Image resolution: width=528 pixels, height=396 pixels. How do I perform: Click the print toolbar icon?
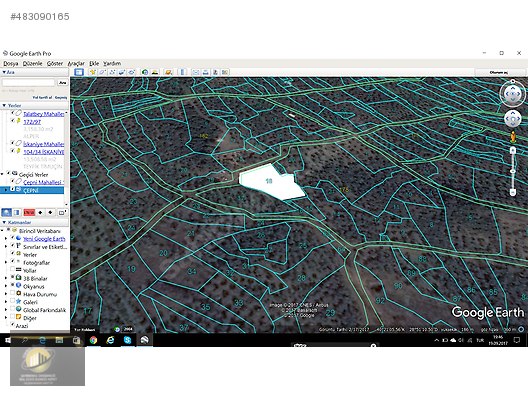click(x=205, y=72)
